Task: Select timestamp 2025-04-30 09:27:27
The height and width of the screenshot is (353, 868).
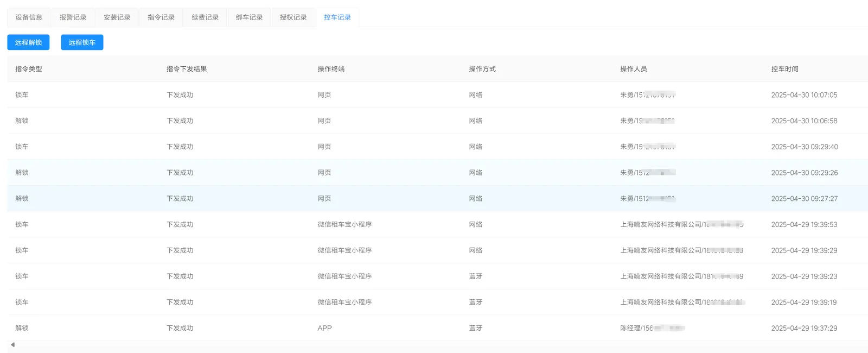Action: [x=805, y=199]
